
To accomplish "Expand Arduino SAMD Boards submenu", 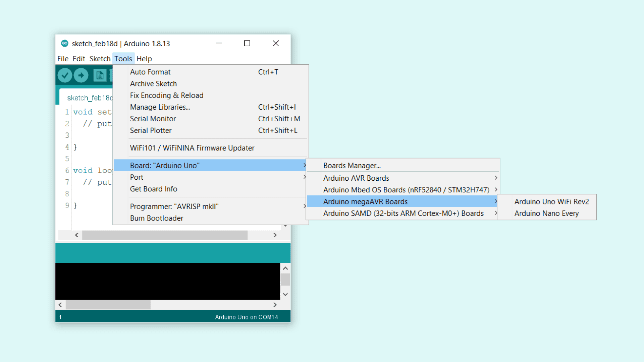I will (402, 214).
